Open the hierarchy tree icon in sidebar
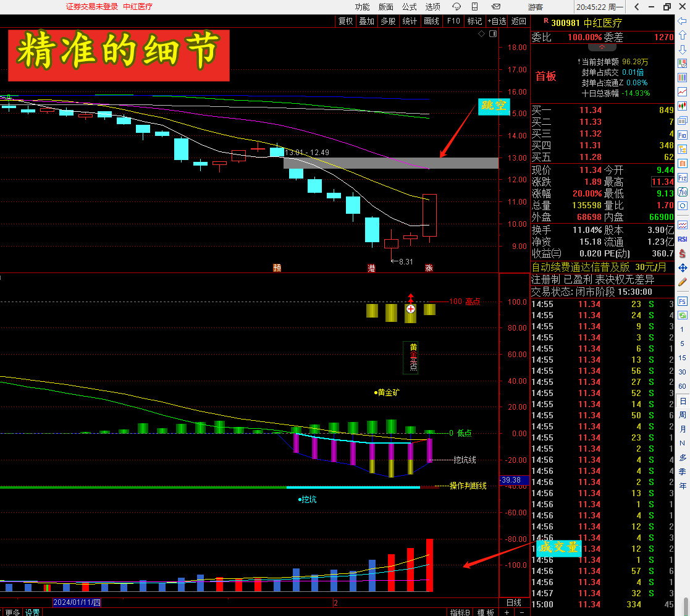690x616 pixels. tap(682, 149)
